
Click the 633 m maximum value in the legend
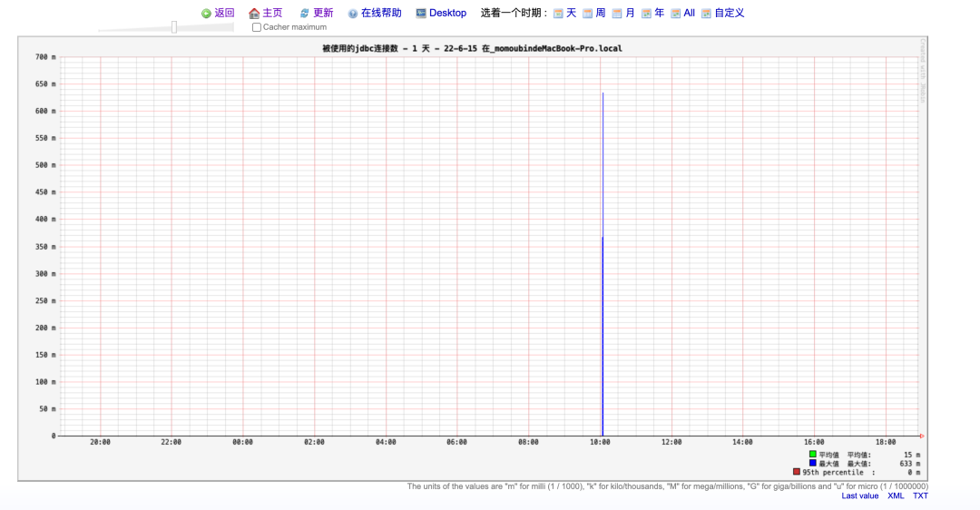(x=909, y=464)
